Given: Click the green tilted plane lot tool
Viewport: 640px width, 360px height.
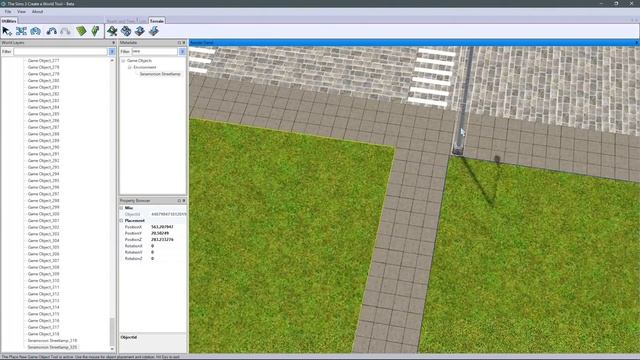Looking at the screenshot, I should 81,31.
